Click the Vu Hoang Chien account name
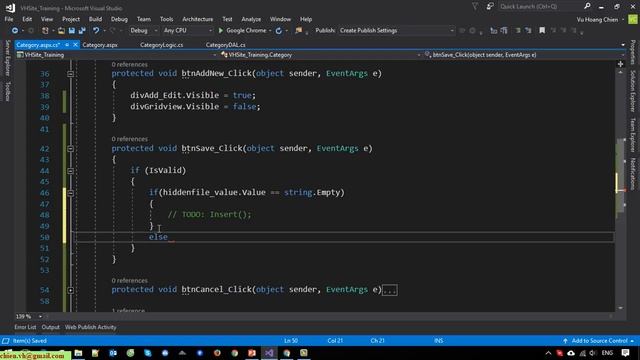The height and width of the screenshot is (360, 640). [597, 19]
